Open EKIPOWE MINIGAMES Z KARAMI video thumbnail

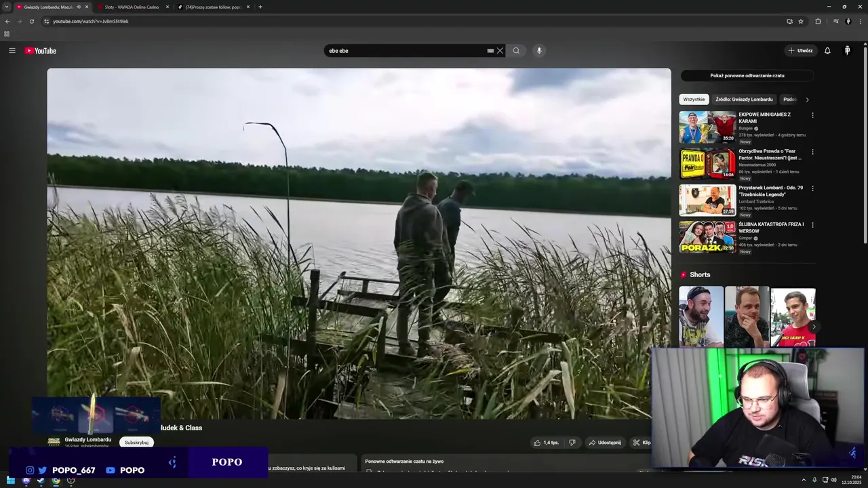click(707, 127)
